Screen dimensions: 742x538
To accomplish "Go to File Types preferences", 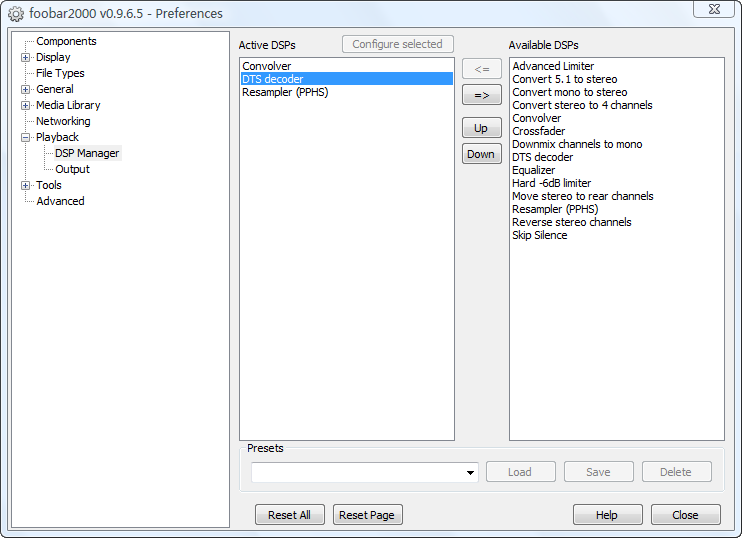I will point(60,73).
